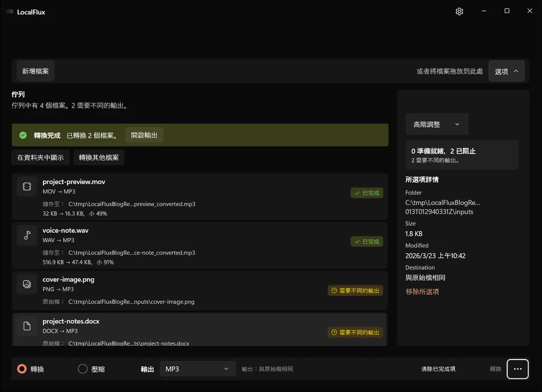Click 32 KB → 16.3 KB size text
The image size is (542, 392).
tap(75, 213)
